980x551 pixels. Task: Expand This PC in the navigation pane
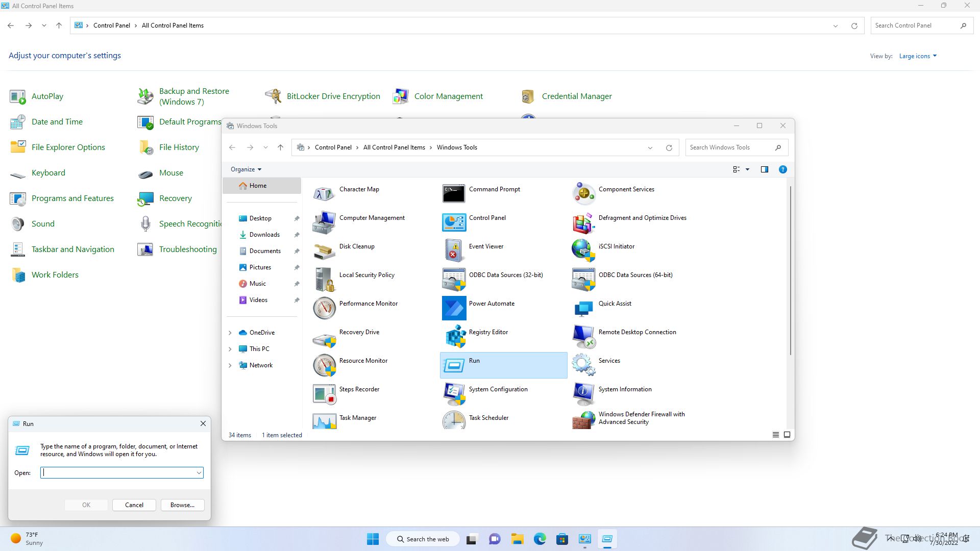point(230,349)
